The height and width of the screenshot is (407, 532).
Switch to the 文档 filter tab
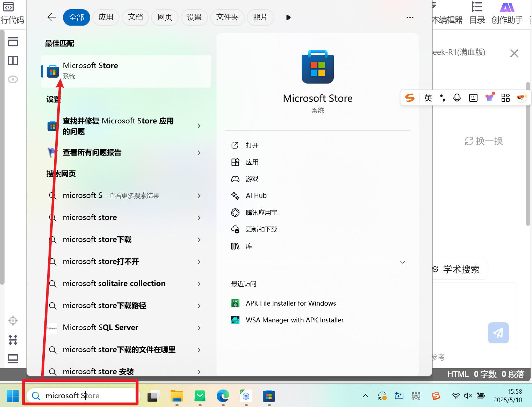[x=135, y=17]
